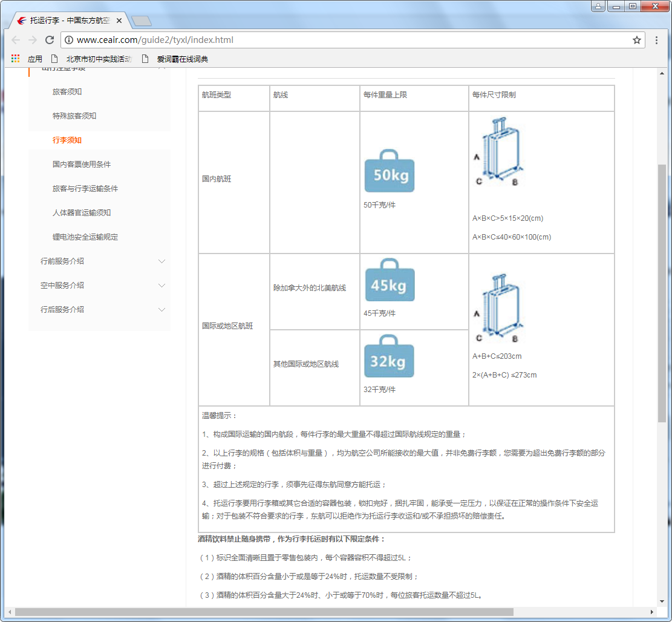Click the suitcase diagram in 国际或地区航班 row
Screen dimensions: 672x622
pyautogui.click(x=499, y=308)
